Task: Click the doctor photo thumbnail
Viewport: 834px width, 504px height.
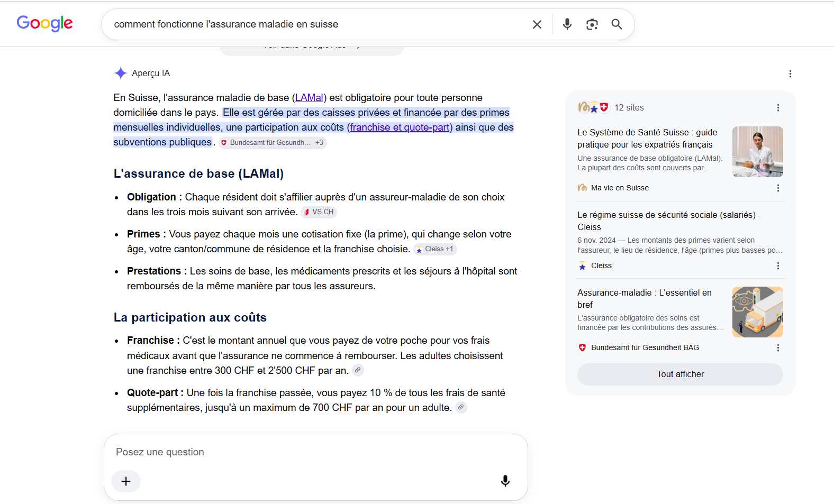Action: pos(757,152)
